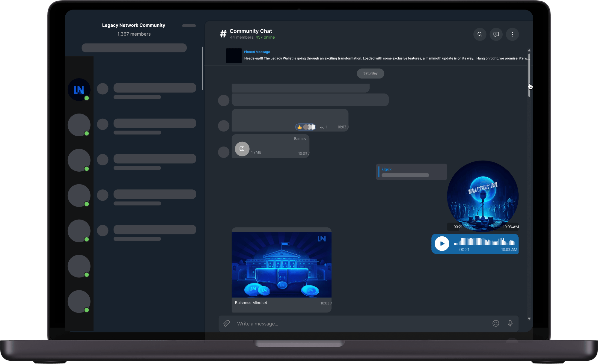Click the thumbs up reaction

pos(299,127)
